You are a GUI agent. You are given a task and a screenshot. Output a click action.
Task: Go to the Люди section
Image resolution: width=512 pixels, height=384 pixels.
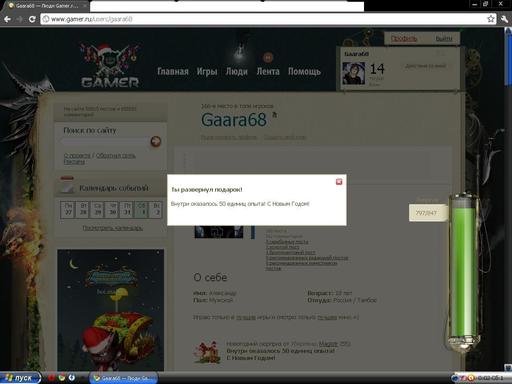(x=237, y=71)
